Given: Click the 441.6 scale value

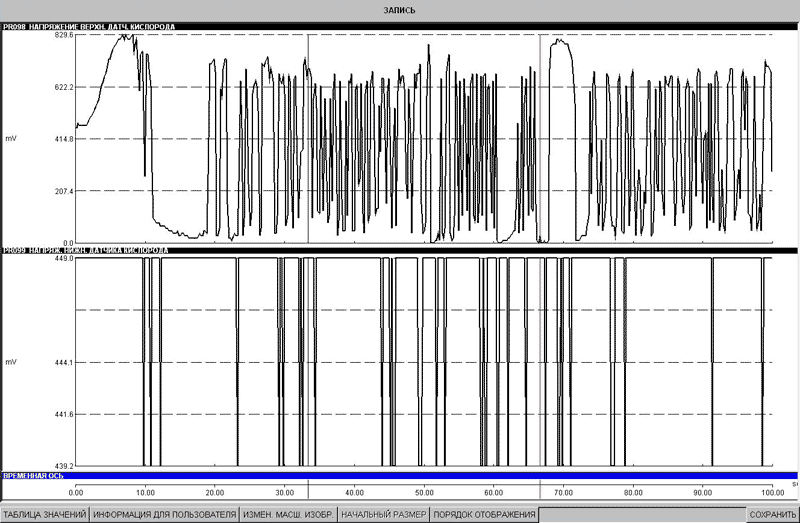Looking at the screenshot, I should coord(64,414).
